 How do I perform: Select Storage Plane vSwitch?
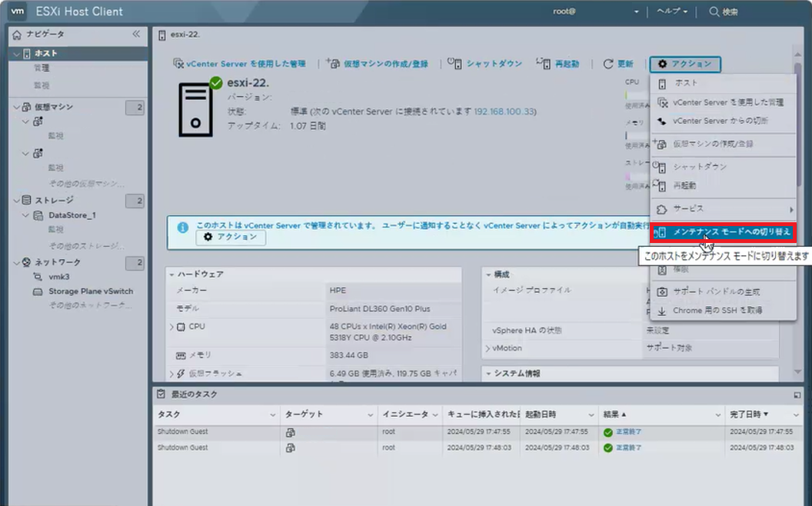91,291
